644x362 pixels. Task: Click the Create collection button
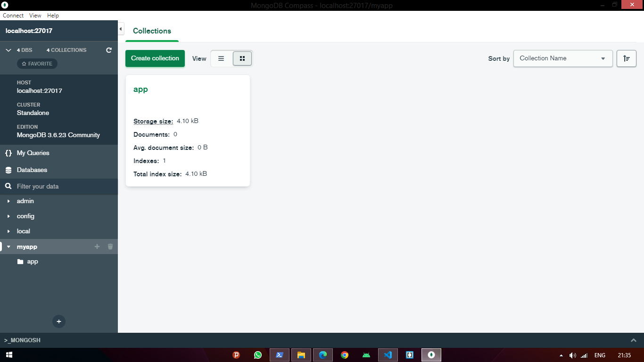pyautogui.click(x=155, y=58)
